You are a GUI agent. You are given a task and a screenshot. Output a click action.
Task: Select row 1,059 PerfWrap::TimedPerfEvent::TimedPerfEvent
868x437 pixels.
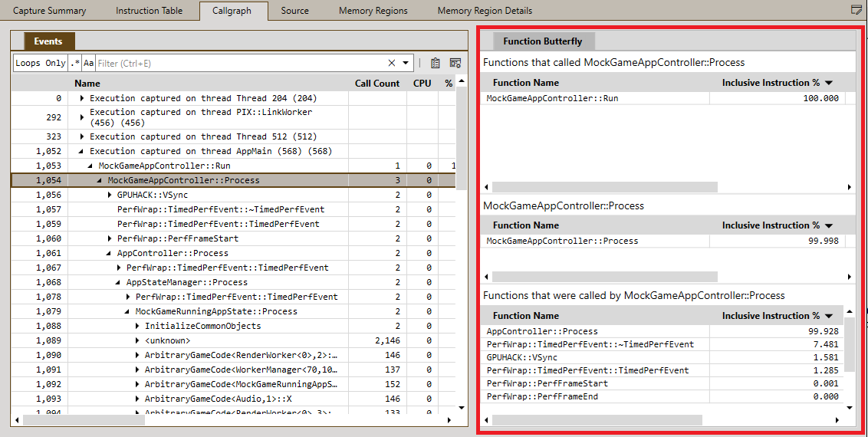coord(233,224)
